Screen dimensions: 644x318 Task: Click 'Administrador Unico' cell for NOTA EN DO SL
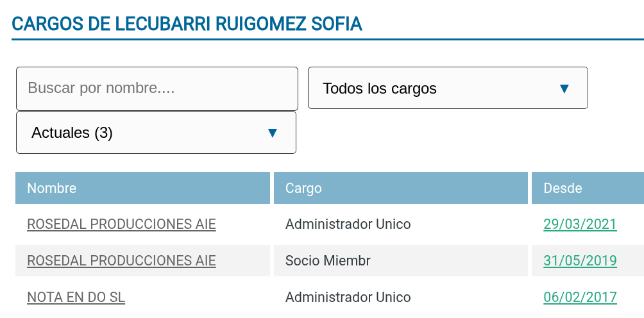pos(348,297)
